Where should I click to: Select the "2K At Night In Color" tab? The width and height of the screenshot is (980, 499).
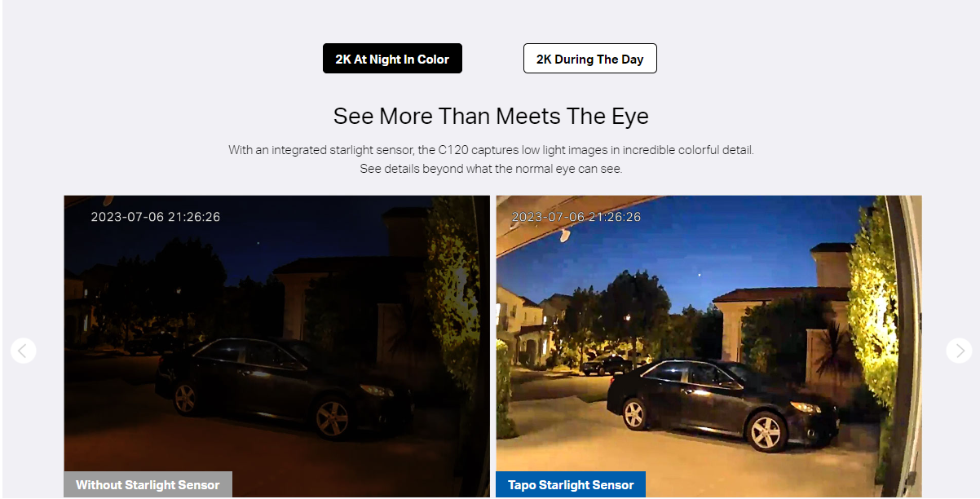(x=392, y=59)
